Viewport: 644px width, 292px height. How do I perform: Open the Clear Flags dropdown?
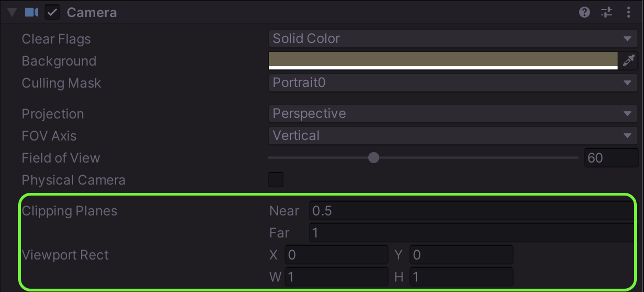[452, 39]
